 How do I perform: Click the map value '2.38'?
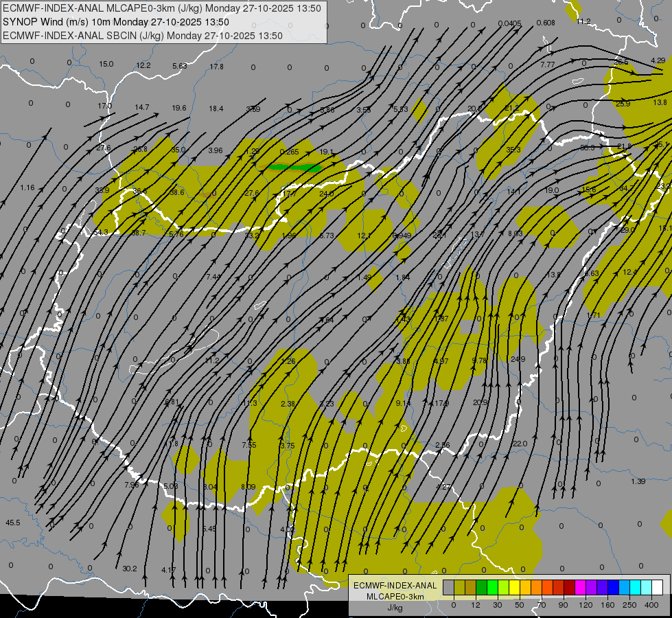(x=288, y=404)
